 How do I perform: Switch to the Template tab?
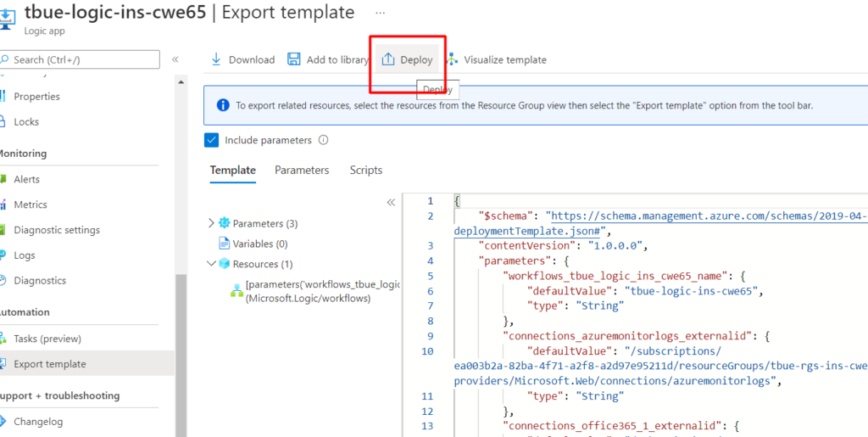click(232, 170)
